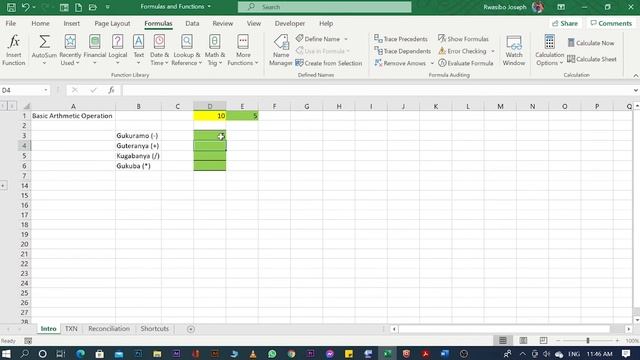Switch to Page Break Preview

coord(543,340)
